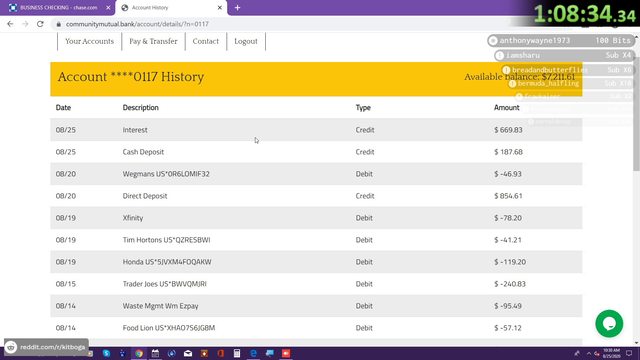640x360 pixels.
Task: Click the Type column header
Action: click(x=363, y=108)
